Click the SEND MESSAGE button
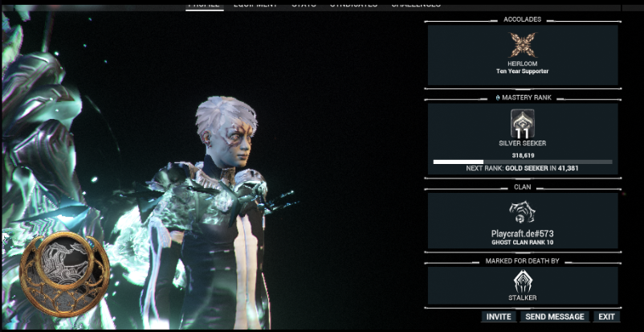Viewport: 644px width, 332px height. pyautogui.click(x=554, y=317)
